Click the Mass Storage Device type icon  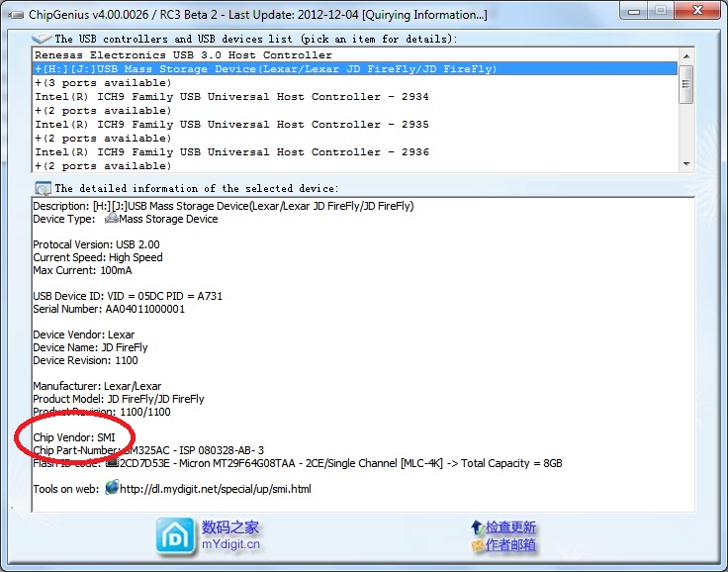pyautogui.click(x=112, y=219)
